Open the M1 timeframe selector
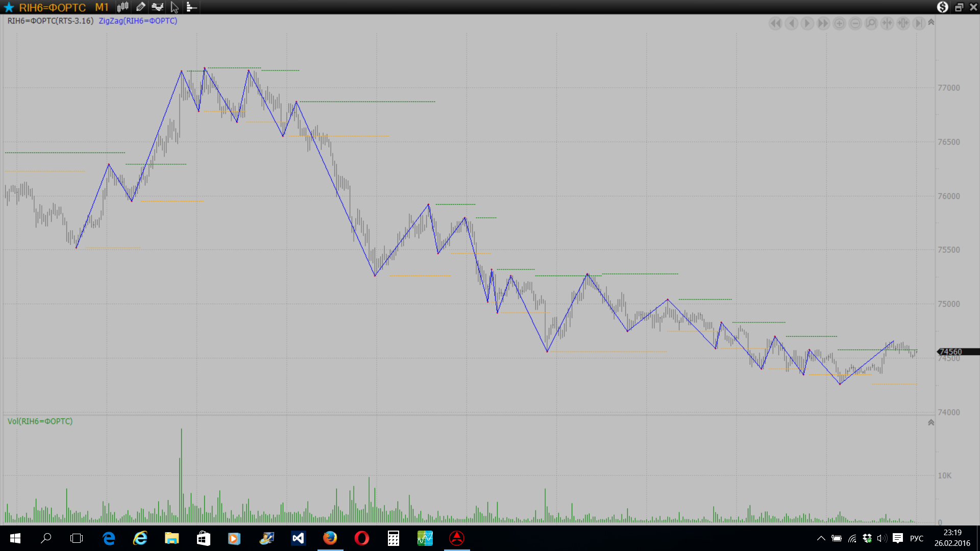980x551 pixels. coord(102,7)
